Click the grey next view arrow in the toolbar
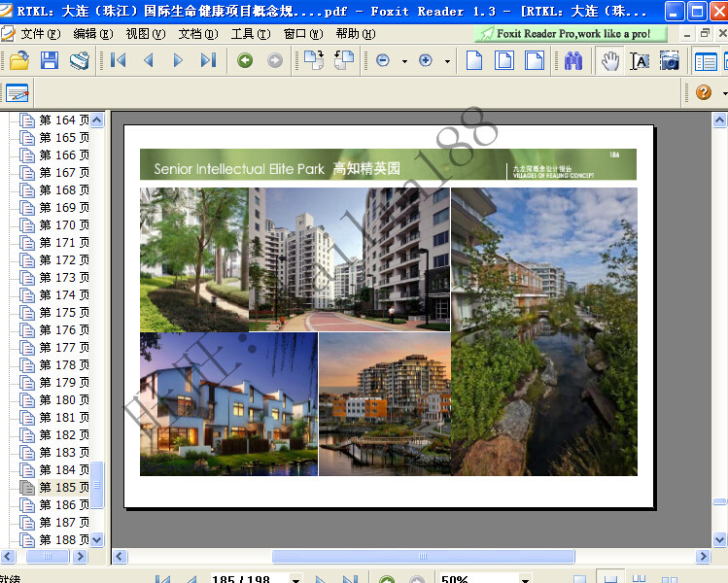728x583 pixels. 275,60
